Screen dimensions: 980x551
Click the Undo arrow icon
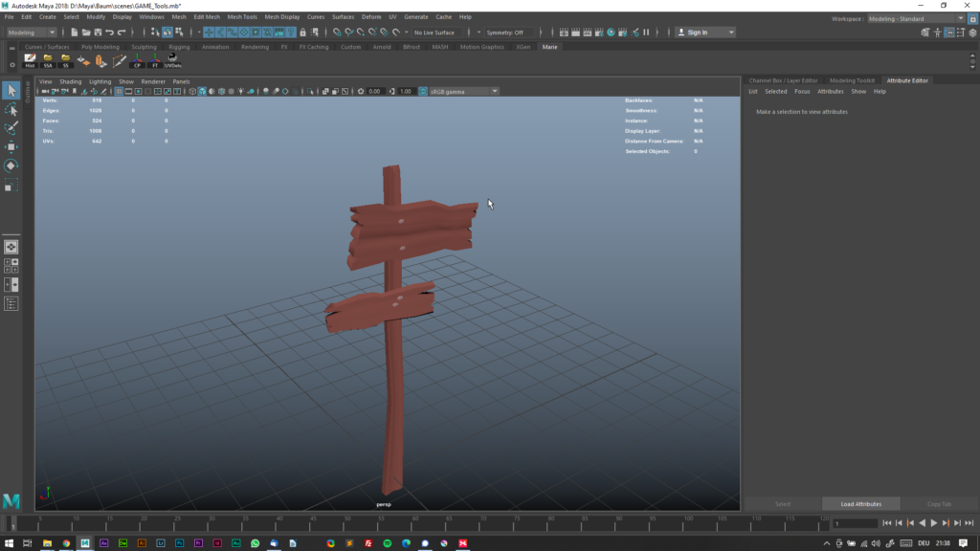pos(109,32)
